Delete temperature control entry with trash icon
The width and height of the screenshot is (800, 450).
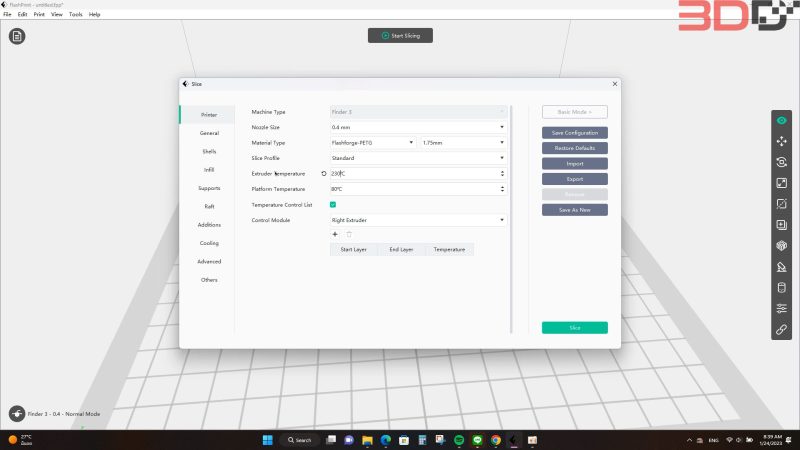(x=349, y=234)
